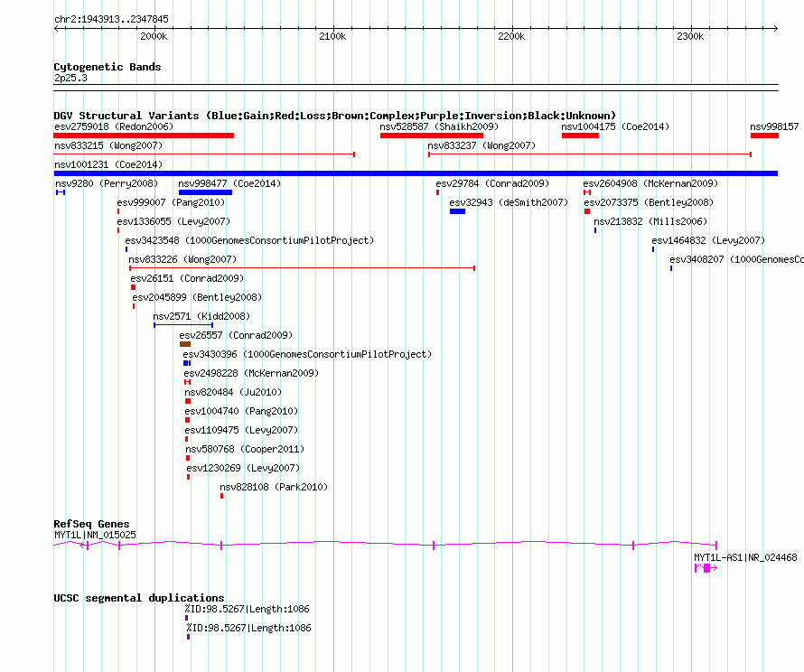
Task: Open the DGV Structural Variants track title
Action: tap(334, 116)
